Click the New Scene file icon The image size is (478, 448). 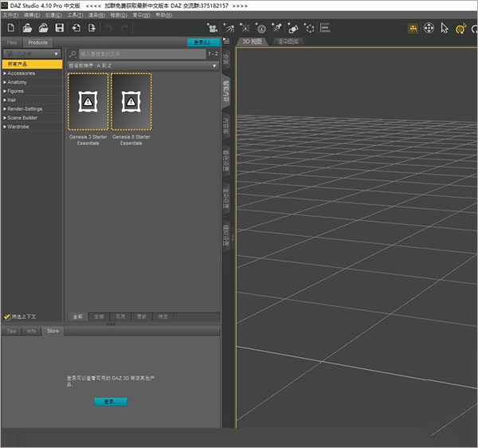pos(11,28)
